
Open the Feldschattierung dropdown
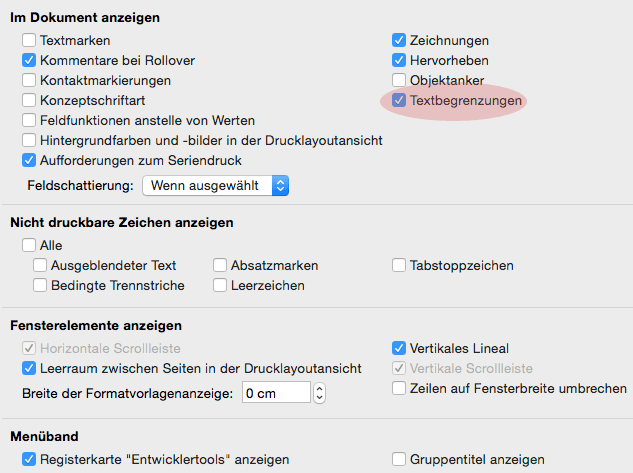click(x=216, y=185)
